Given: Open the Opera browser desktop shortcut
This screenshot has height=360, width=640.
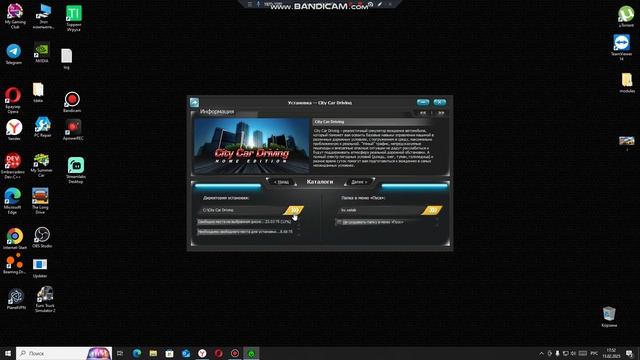Looking at the screenshot, I should (13, 100).
